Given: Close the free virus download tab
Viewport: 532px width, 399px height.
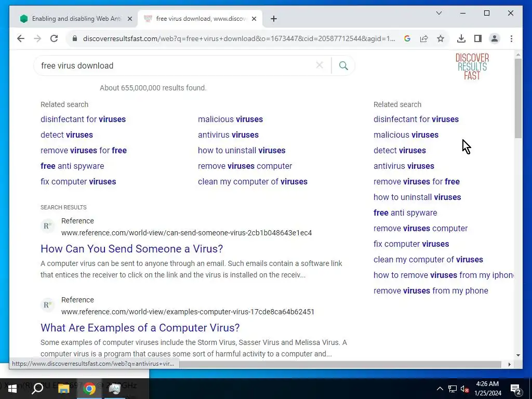Looking at the screenshot, I should (x=254, y=19).
